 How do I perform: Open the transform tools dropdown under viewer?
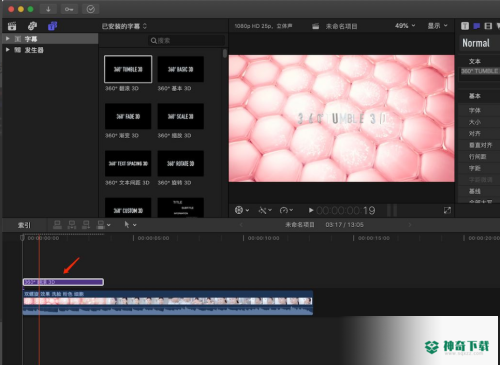coord(242,210)
